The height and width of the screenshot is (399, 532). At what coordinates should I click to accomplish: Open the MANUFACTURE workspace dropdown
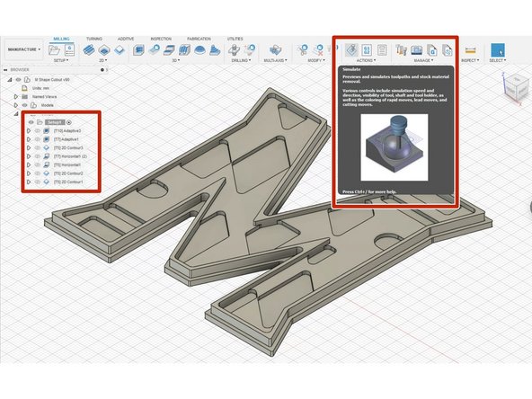pos(23,49)
